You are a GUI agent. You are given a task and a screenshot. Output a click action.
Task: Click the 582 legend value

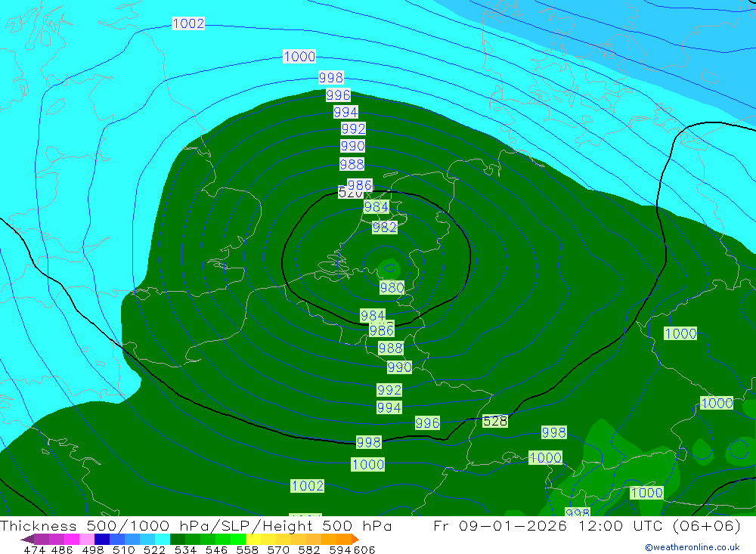[x=308, y=549]
